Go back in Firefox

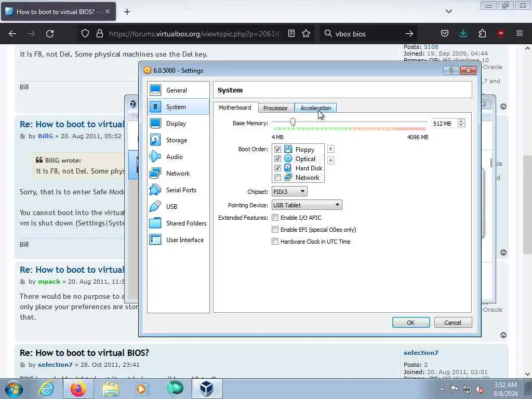click(12, 34)
